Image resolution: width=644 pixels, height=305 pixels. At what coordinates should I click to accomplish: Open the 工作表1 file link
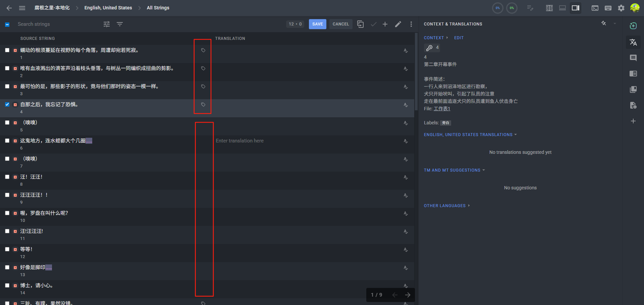point(442,109)
